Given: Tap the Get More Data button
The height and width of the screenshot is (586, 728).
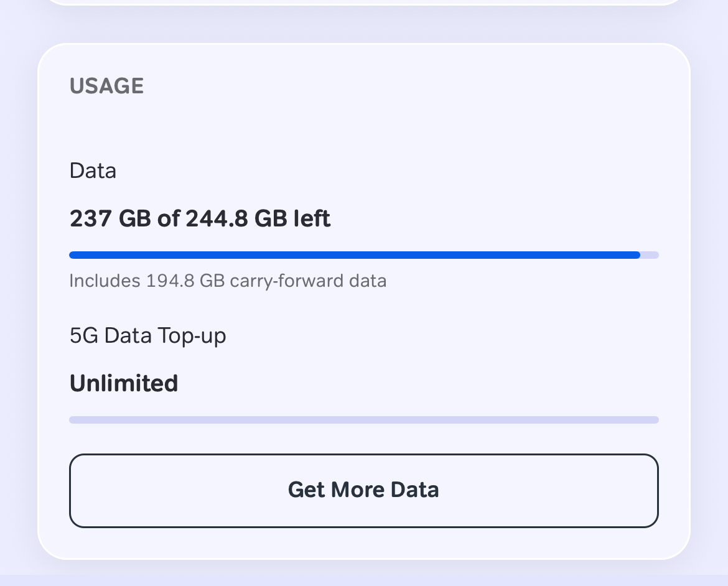Looking at the screenshot, I should [x=364, y=490].
